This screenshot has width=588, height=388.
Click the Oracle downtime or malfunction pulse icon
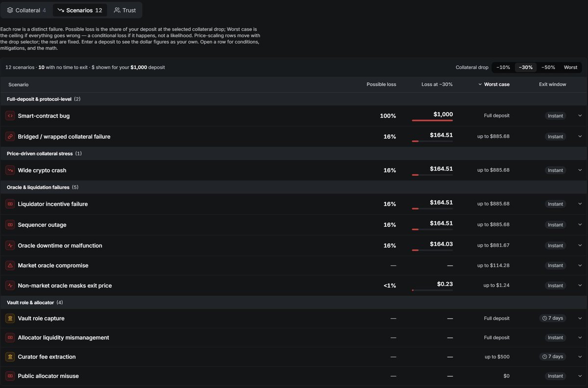(x=10, y=245)
